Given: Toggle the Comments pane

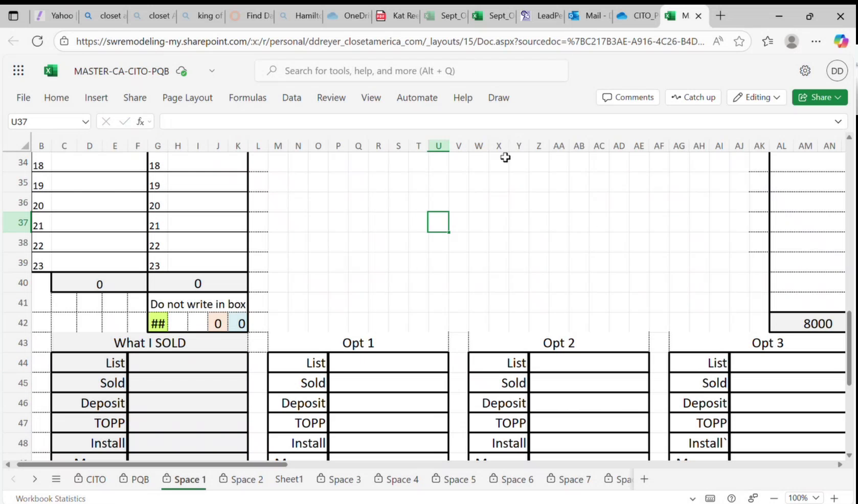Looking at the screenshot, I should coord(627,97).
